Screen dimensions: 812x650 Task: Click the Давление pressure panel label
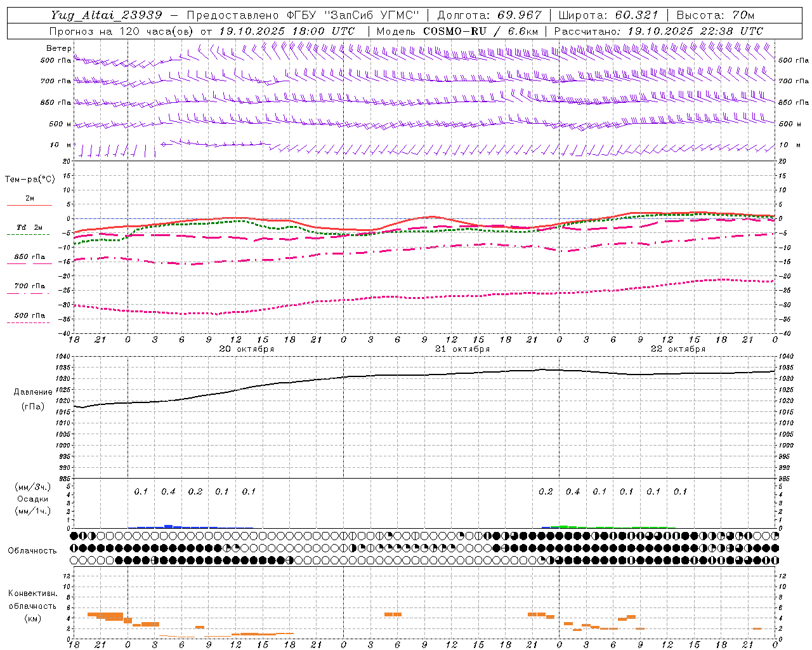point(33,392)
